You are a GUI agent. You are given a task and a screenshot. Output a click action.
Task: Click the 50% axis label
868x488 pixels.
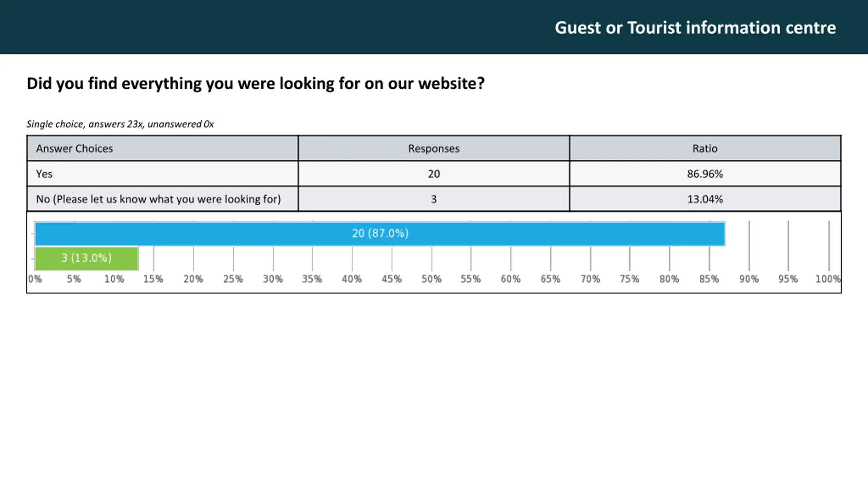click(431, 279)
